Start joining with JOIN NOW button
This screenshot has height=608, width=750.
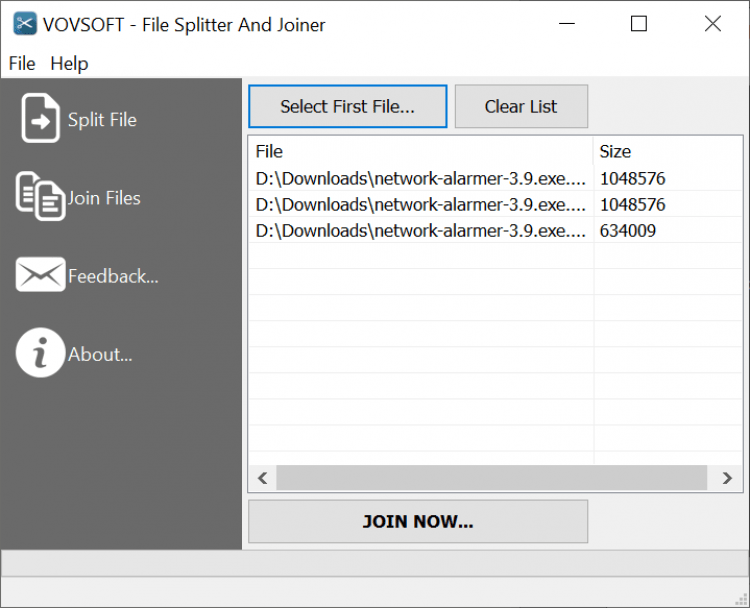(x=417, y=521)
